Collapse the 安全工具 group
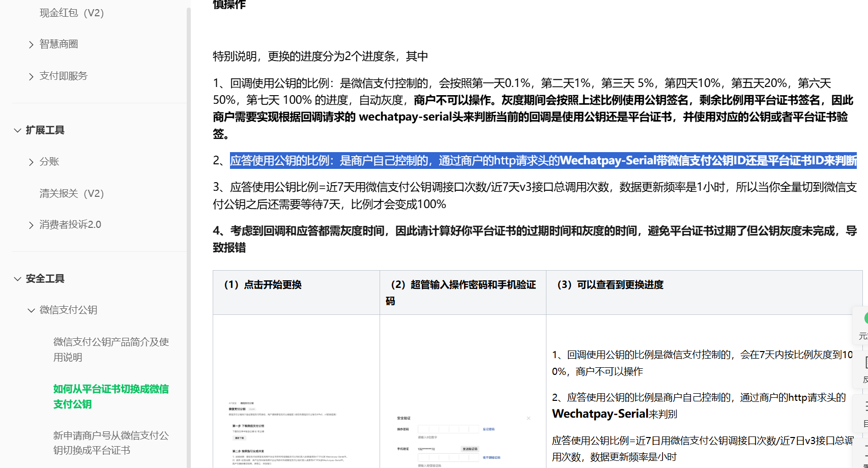The width and height of the screenshot is (868, 468). pos(17,279)
